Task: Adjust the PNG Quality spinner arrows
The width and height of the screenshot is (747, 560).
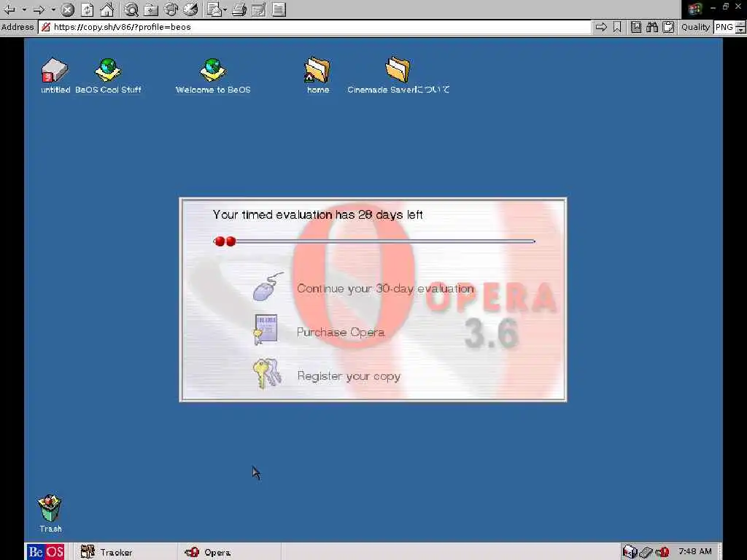Action: click(x=740, y=27)
